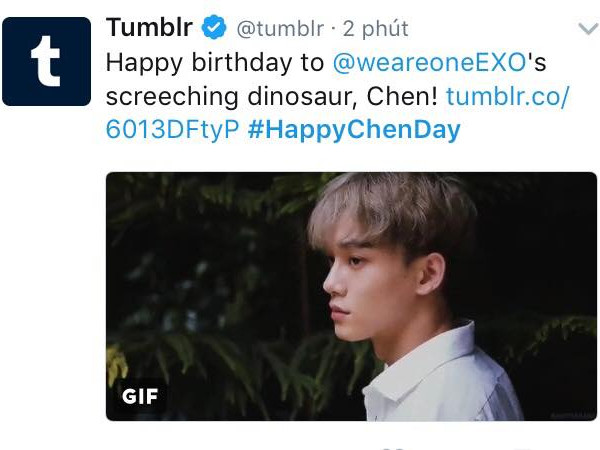Open the #HappyChenDay hashtag
600x450 pixels.
(355, 130)
